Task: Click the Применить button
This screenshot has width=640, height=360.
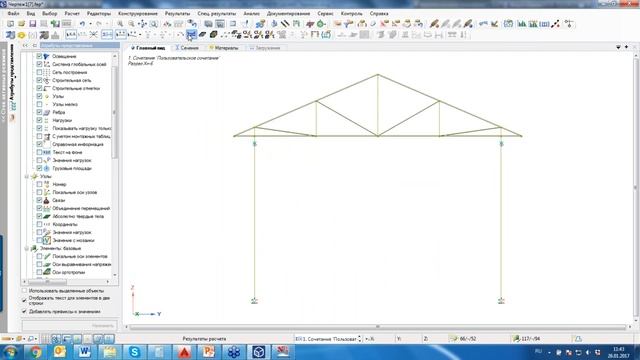Action: click(x=69, y=325)
